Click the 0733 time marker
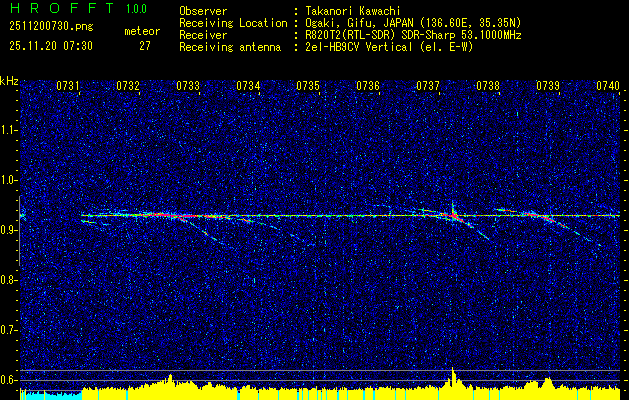629x400 pixels. click(x=188, y=85)
